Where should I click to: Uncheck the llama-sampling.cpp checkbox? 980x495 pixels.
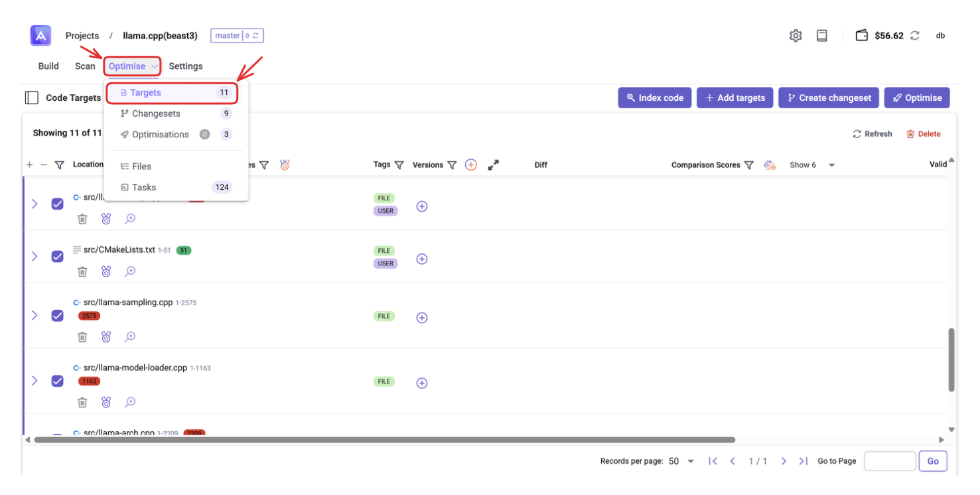coord(58,315)
